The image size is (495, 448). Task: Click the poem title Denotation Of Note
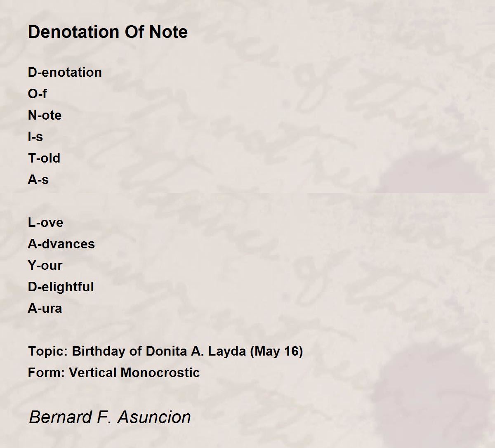click(x=108, y=32)
